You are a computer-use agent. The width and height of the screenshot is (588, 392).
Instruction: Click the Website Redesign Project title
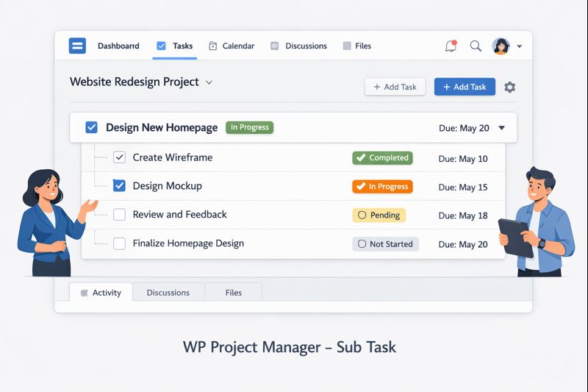coord(135,82)
